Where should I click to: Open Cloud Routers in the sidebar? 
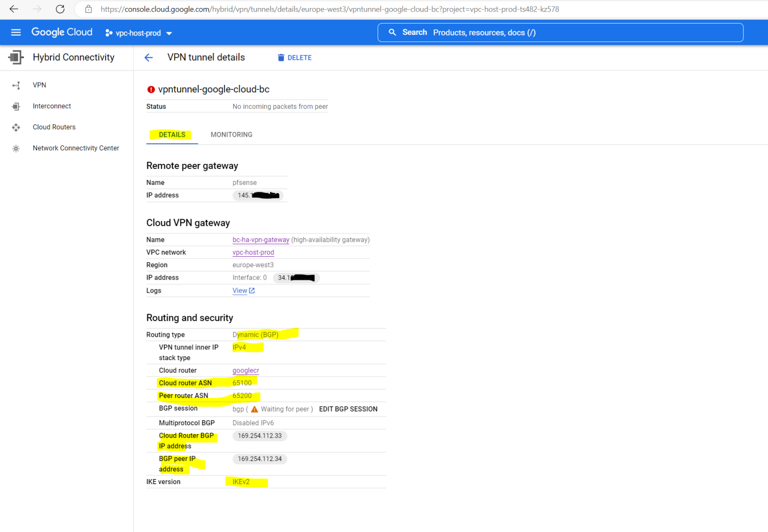(x=54, y=127)
